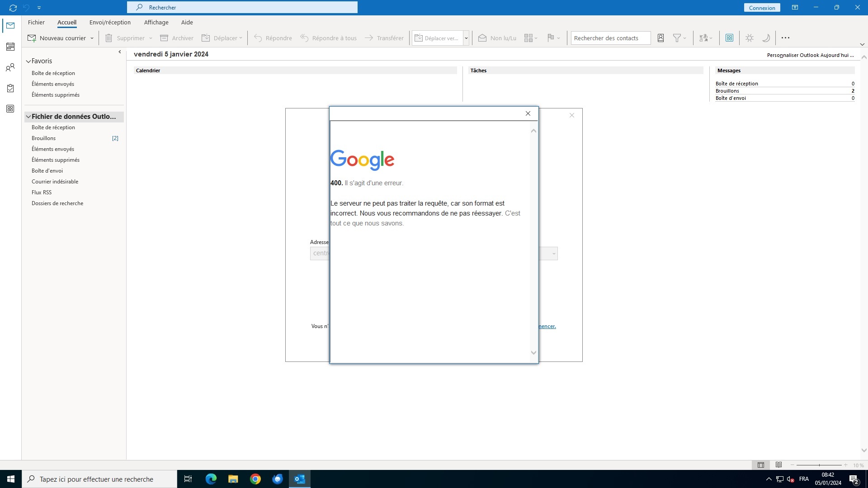Screen dimensions: 868x488
Task: Click the zoom slider in status bar
Action: pos(819,465)
